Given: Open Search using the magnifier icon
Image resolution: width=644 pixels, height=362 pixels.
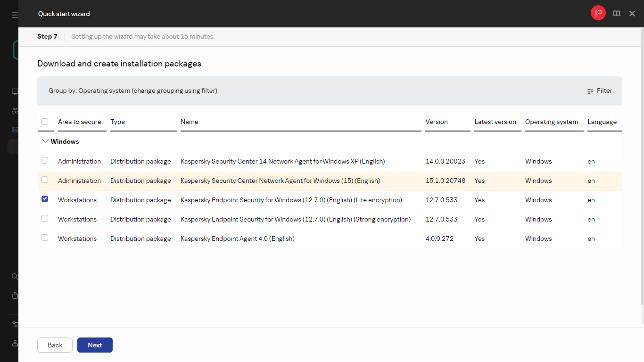Looking at the screenshot, I should point(15,277).
